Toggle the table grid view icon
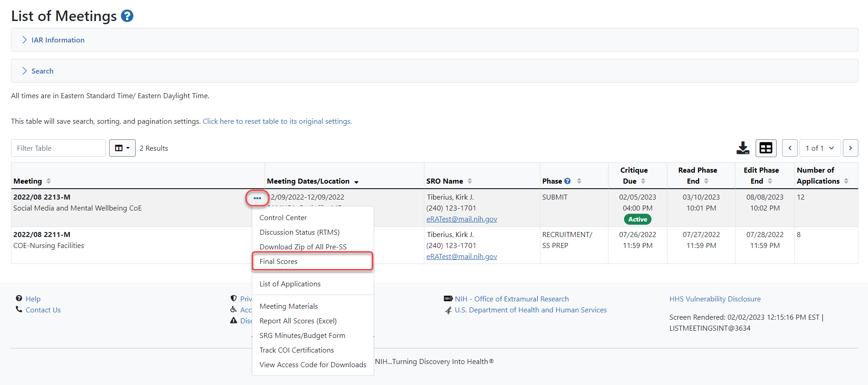This screenshot has height=385, width=868. 766,148
